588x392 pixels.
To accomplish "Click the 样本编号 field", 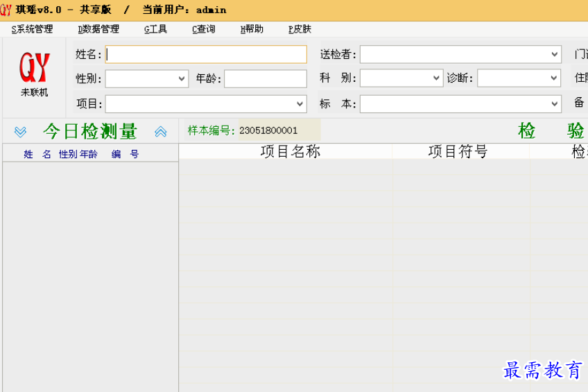I will [x=279, y=130].
